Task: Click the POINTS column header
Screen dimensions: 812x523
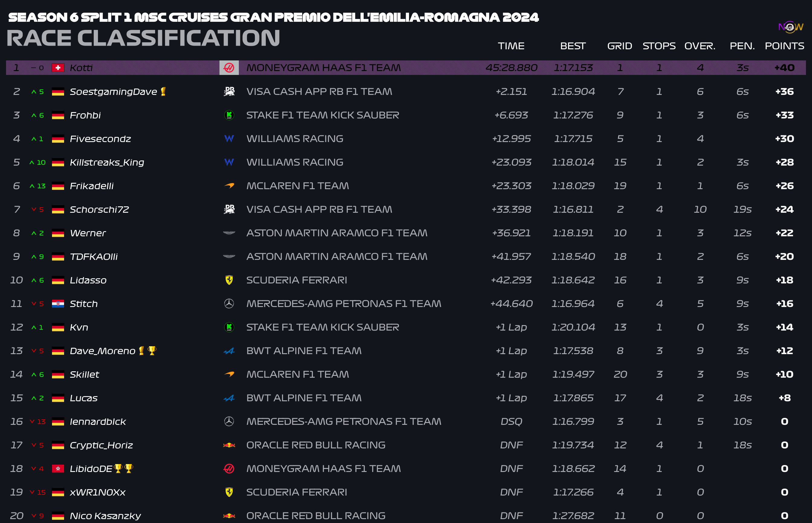Action: coord(784,46)
